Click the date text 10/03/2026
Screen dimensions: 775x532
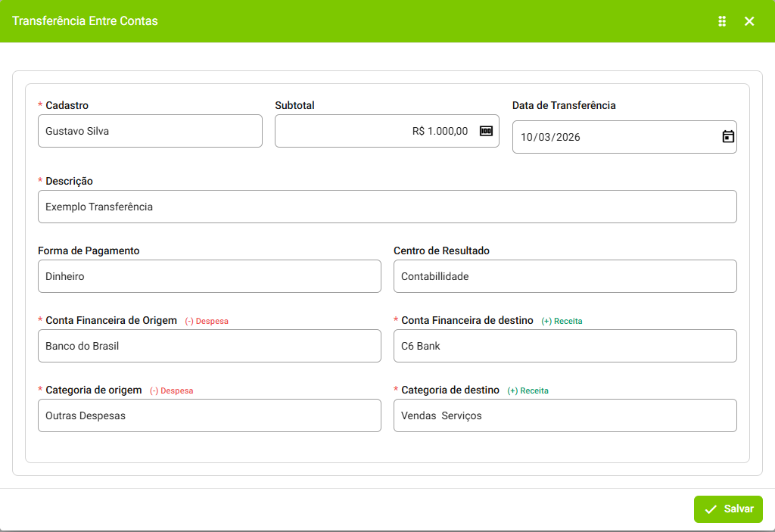(550, 138)
